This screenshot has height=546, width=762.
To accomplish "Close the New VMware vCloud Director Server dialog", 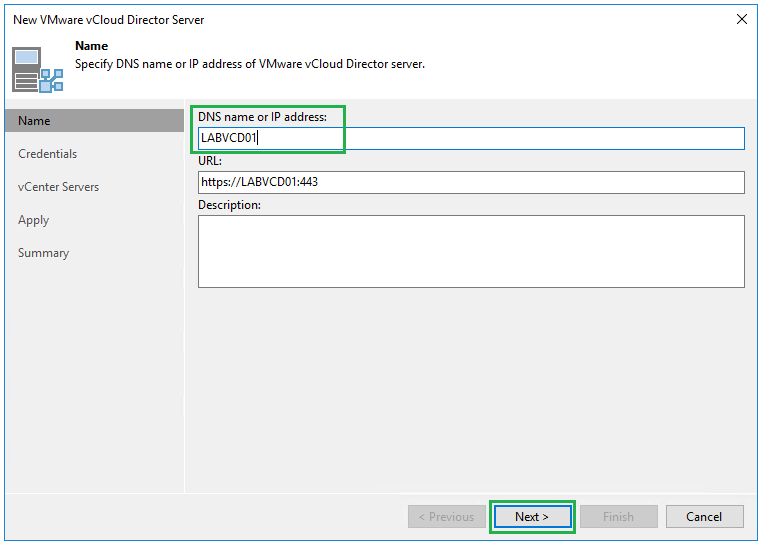I will tap(741, 19).
